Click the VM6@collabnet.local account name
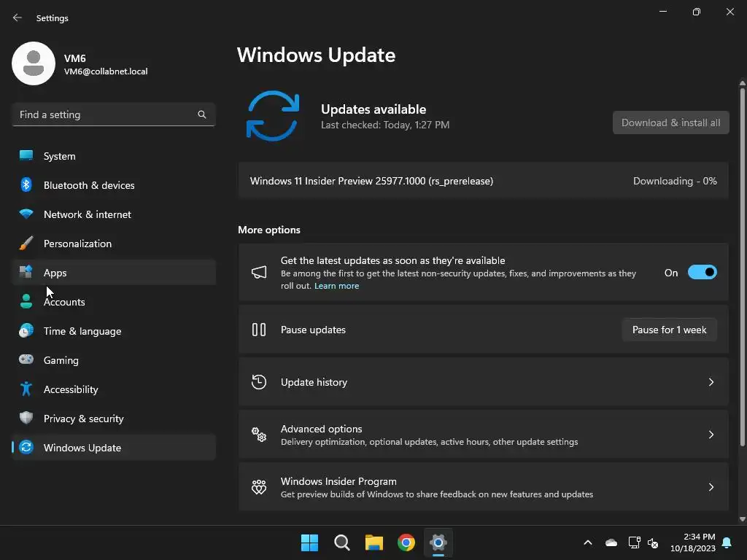This screenshot has width=747, height=560. (106, 71)
